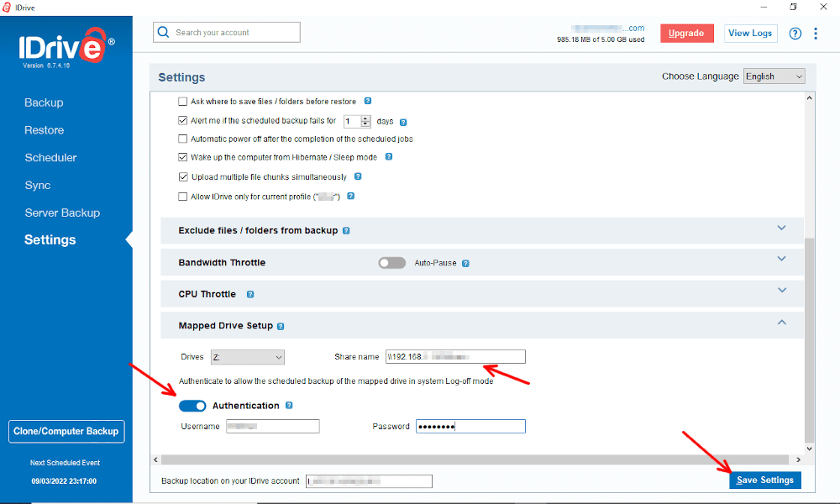
Task: Toggle the Bandwidth Throttle Auto-Pause switch
Action: click(391, 263)
